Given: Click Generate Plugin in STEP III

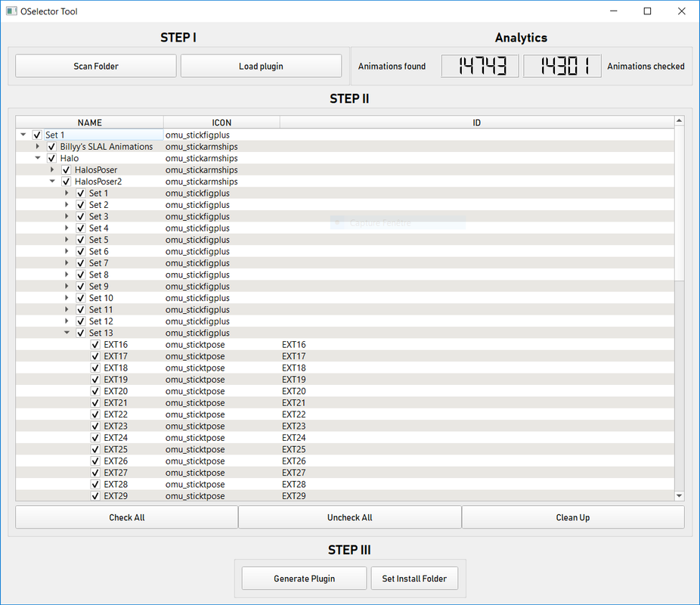Looking at the screenshot, I should (304, 578).
